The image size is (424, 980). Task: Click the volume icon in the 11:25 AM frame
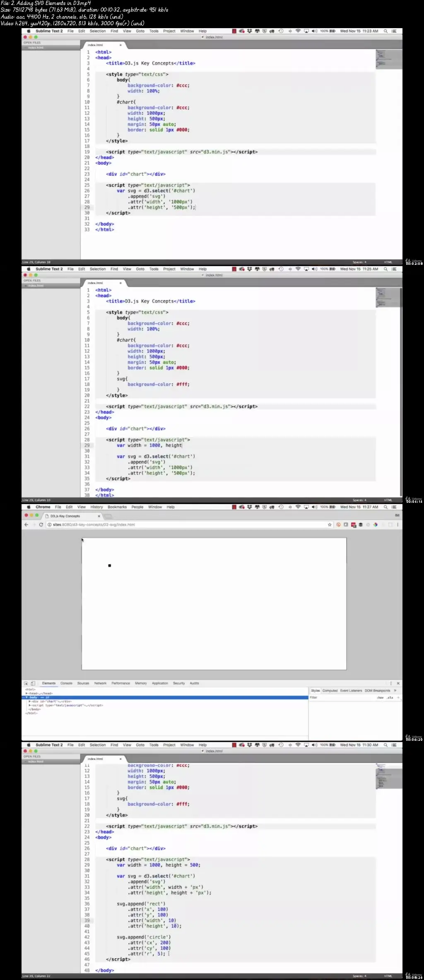point(314,269)
